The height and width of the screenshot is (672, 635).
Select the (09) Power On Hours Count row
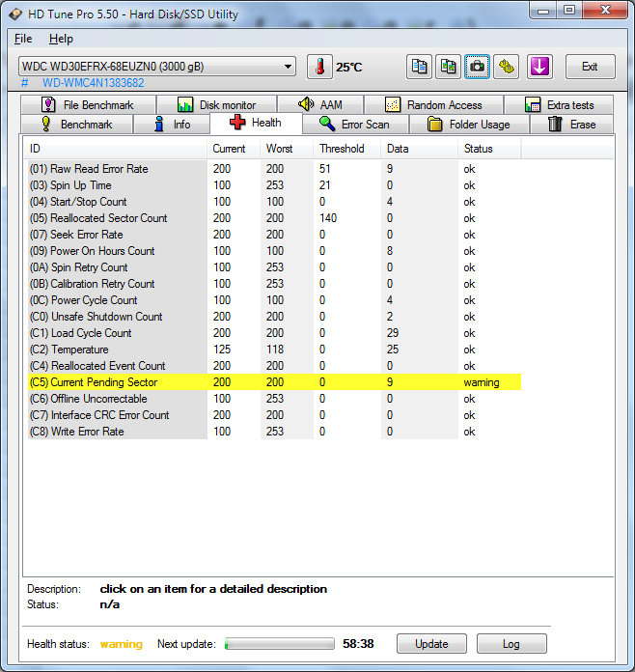click(x=275, y=251)
